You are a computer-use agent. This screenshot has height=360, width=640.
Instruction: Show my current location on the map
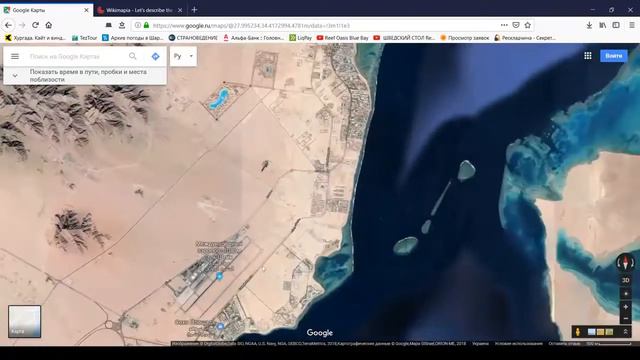[625, 294]
